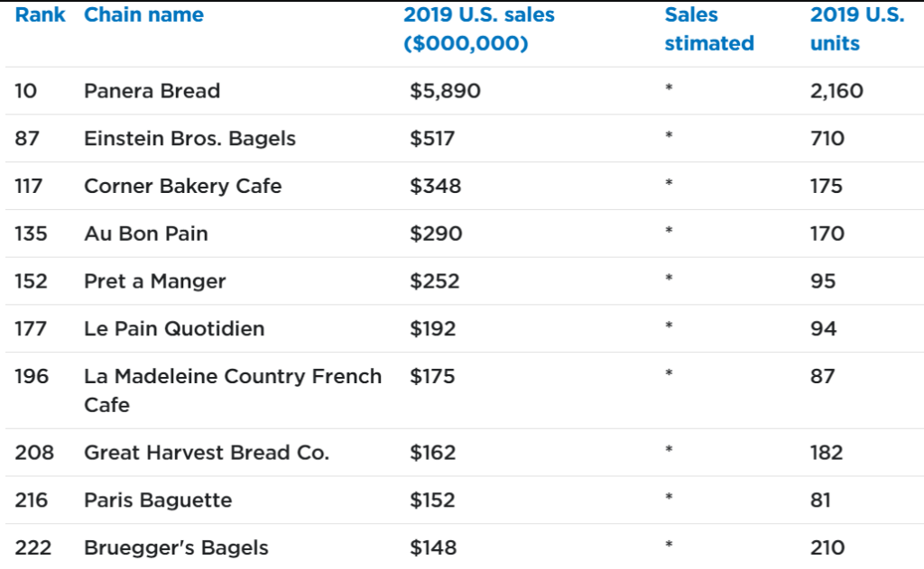Image resolution: width=924 pixels, height=569 pixels.
Task: Click the asterisk in Panera Bread row
Action: [x=669, y=88]
